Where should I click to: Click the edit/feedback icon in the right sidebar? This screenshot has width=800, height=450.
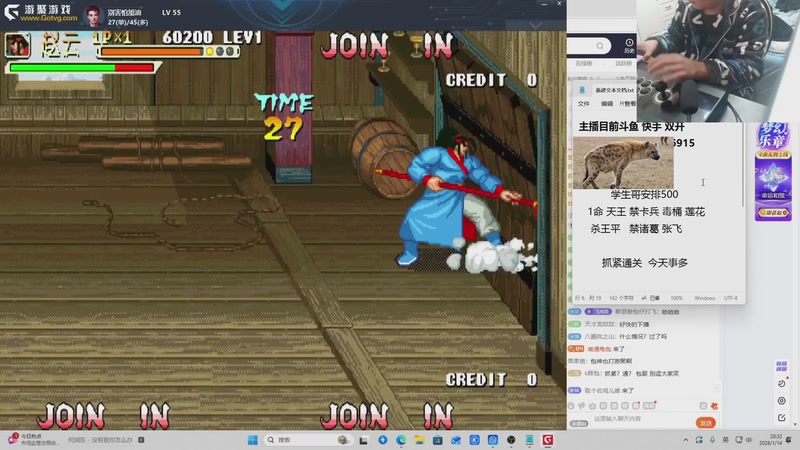click(x=782, y=418)
